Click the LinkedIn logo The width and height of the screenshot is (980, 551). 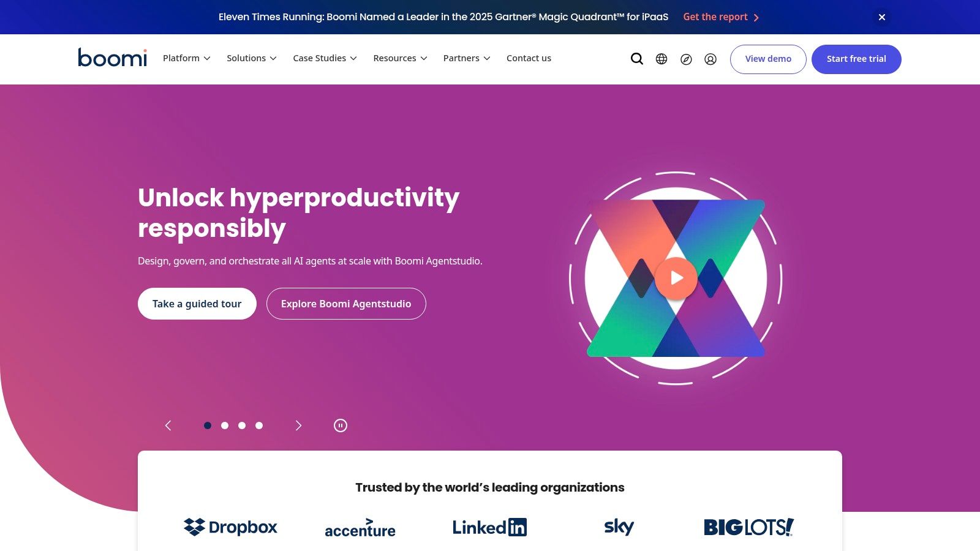click(x=489, y=527)
